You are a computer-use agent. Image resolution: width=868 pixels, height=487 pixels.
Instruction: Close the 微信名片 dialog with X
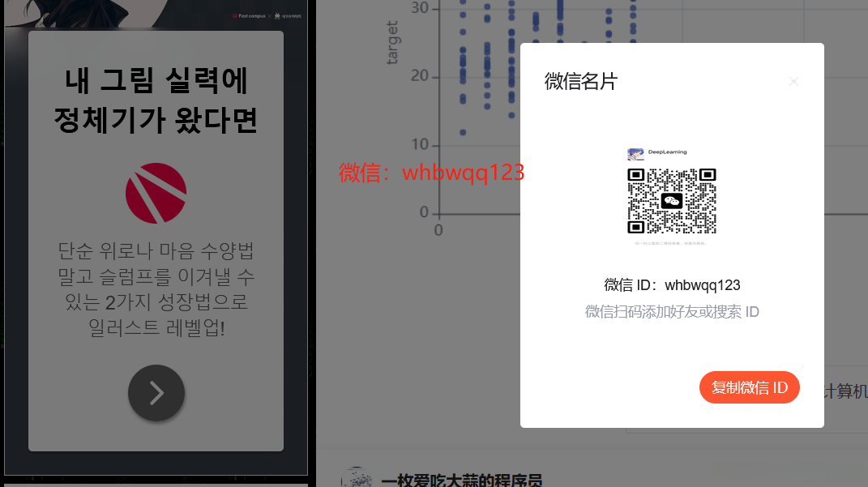[x=793, y=81]
